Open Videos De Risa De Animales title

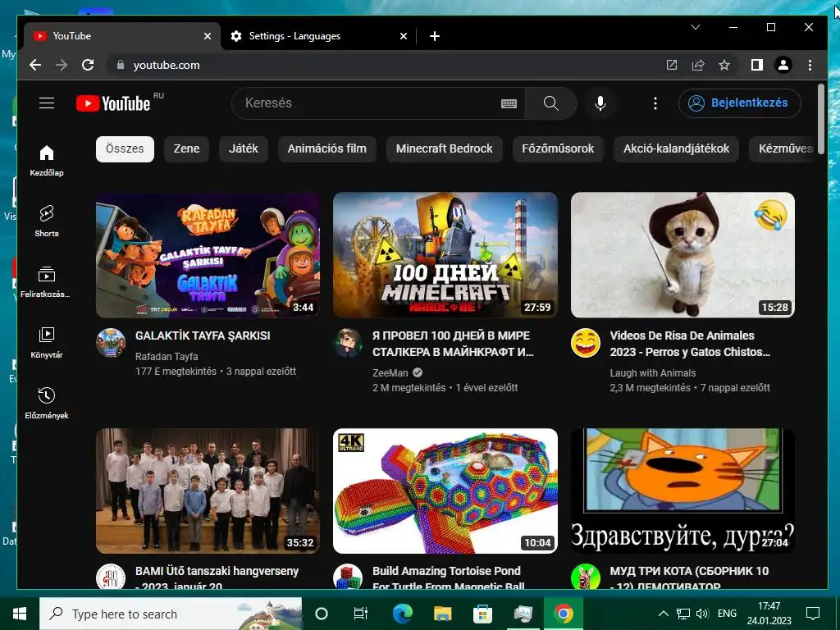point(690,344)
